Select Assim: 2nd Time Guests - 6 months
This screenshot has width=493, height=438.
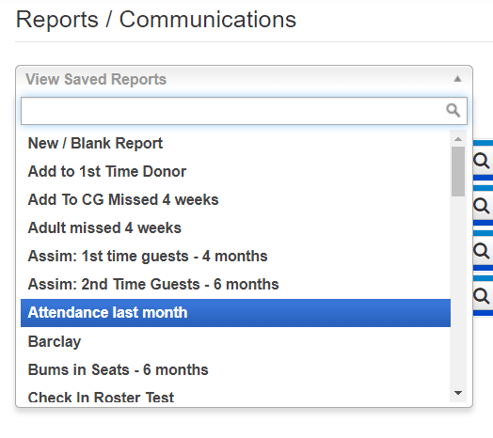pyautogui.click(x=236, y=284)
